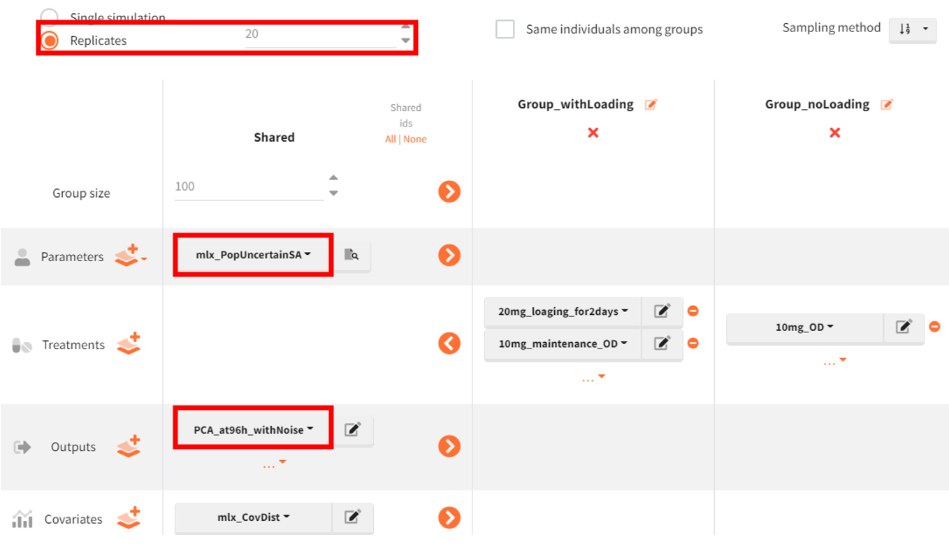Click the All shared ids link
949x560 pixels.
(391, 139)
